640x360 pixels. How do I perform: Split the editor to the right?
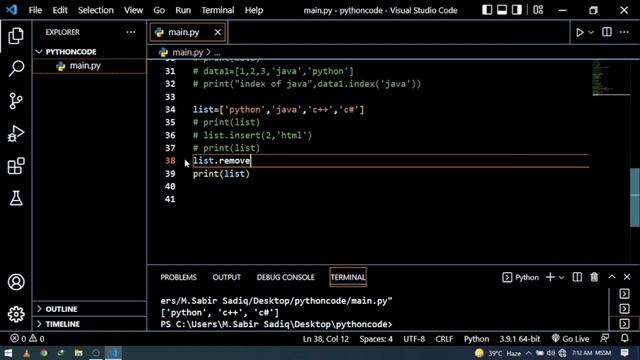click(607, 32)
